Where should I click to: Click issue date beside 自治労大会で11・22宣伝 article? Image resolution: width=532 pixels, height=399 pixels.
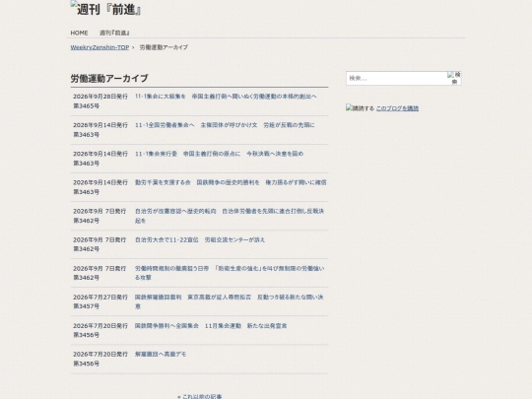(100, 244)
